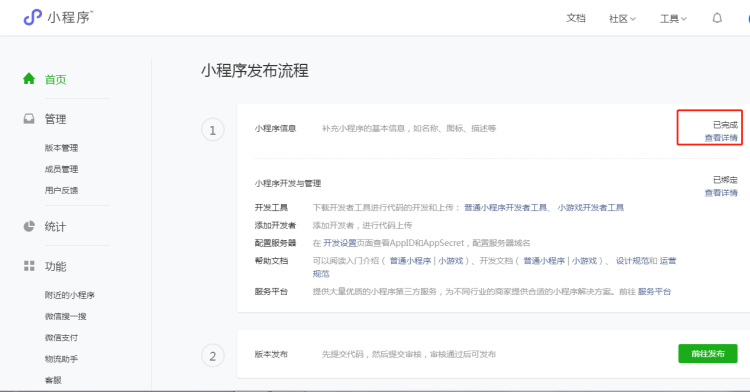Image resolution: width=750 pixels, height=392 pixels.
Task: Click the 已完成 status text
Action: click(x=725, y=125)
